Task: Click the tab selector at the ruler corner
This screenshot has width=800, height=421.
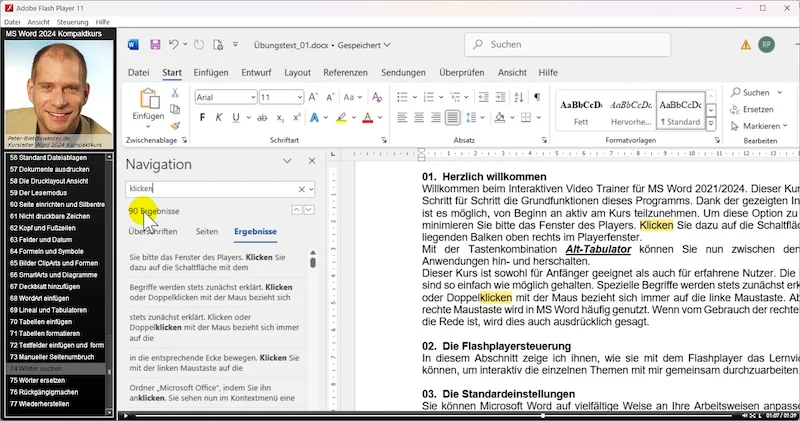Action: [x=333, y=153]
